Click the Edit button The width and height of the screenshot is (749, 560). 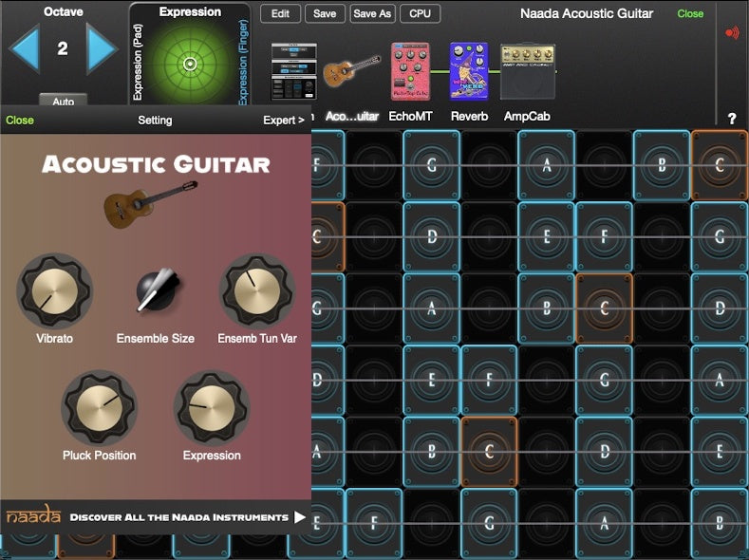pyautogui.click(x=280, y=14)
